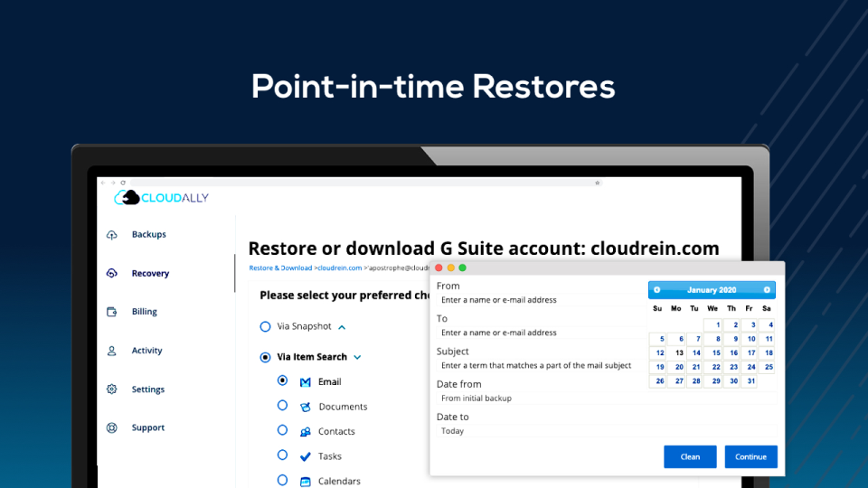This screenshot has width=868, height=488.
Task: Select the Email radio button
Action: [x=282, y=380]
